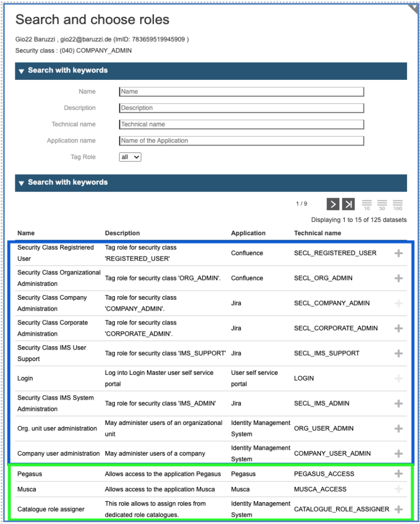
Task: Click the Technical name input field
Action: point(241,124)
